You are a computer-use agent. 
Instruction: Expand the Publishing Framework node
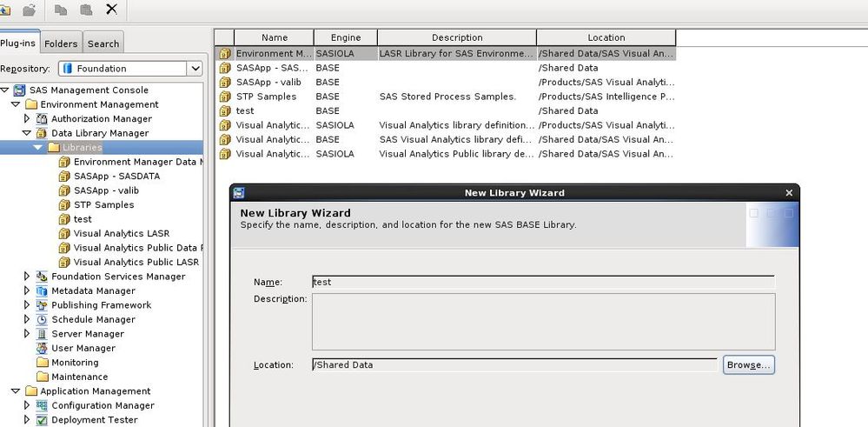click(27, 304)
